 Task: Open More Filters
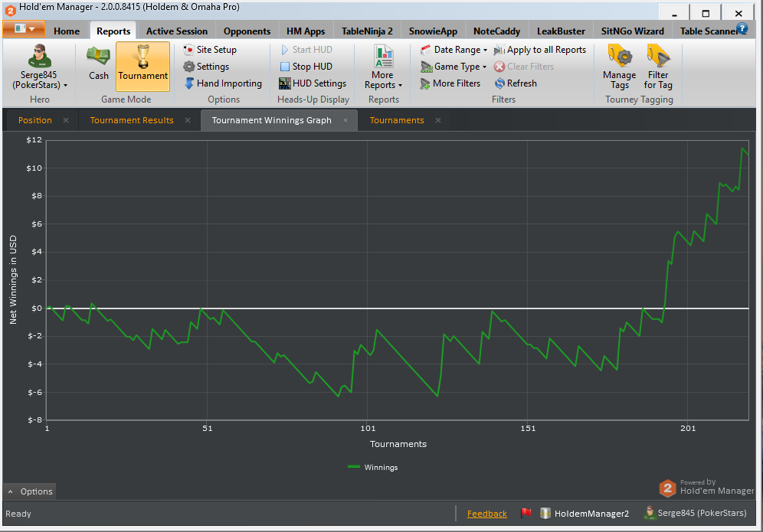coord(450,83)
